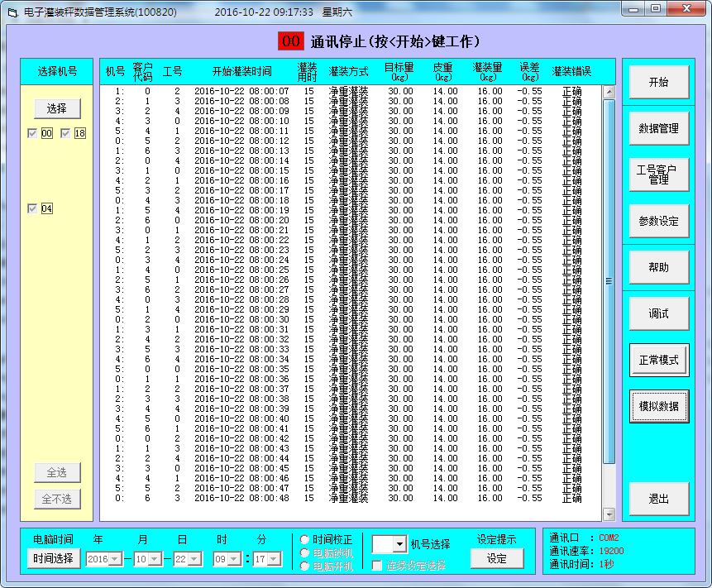This screenshot has height=588, width=712.
Task: Open 数据管理 data management
Action: (x=658, y=129)
